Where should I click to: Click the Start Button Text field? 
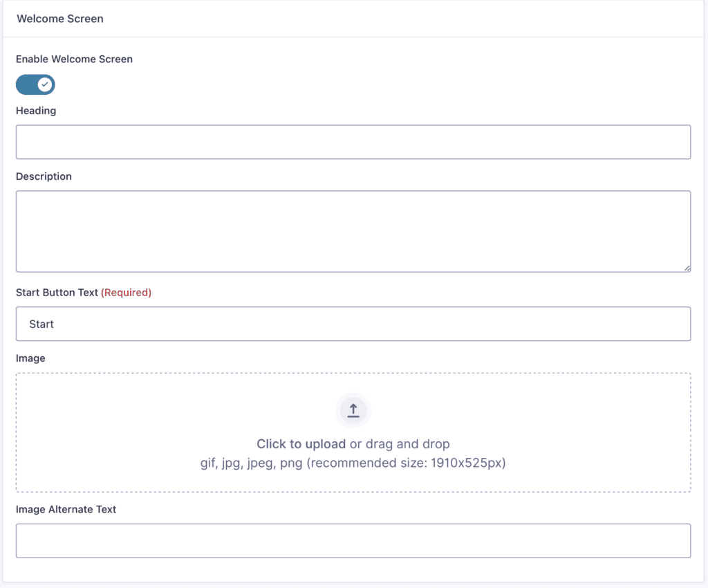[x=353, y=324]
